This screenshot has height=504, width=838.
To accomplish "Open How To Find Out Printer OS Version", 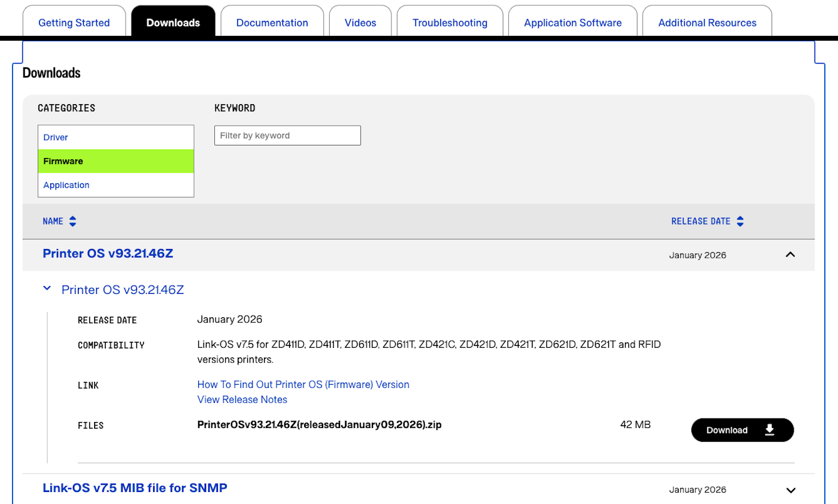I will (x=303, y=384).
